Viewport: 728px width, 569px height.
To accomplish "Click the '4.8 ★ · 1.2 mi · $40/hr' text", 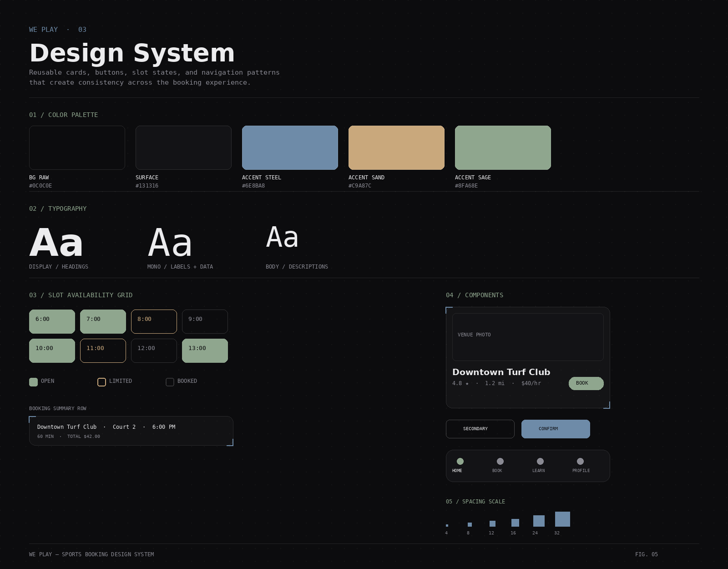I will (x=496, y=383).
